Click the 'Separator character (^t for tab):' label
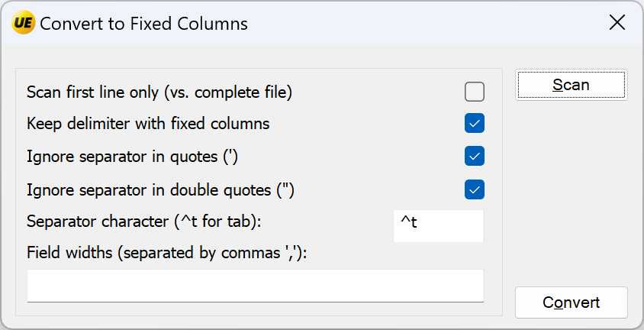Image resolution: width=644 pixels, height=330 pixels. coord(144,222)
